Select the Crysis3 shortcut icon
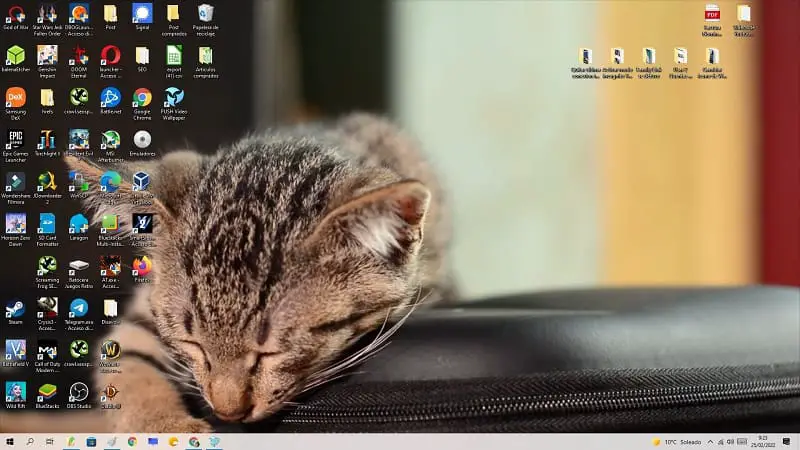The width and height of the screenshot is (800, 450). point(47,315)
